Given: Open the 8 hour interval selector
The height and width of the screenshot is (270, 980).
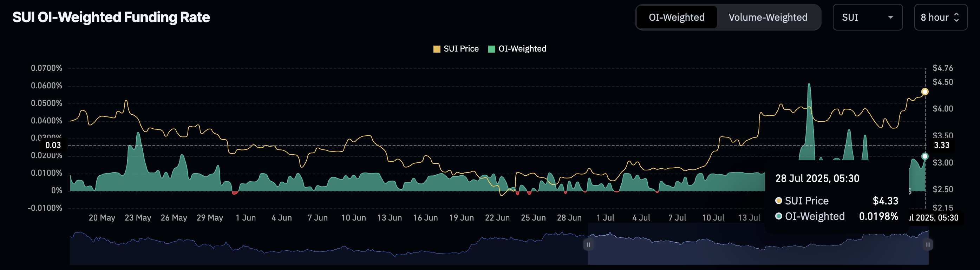Looking at the screenshot, I should (x=940, y=17).
